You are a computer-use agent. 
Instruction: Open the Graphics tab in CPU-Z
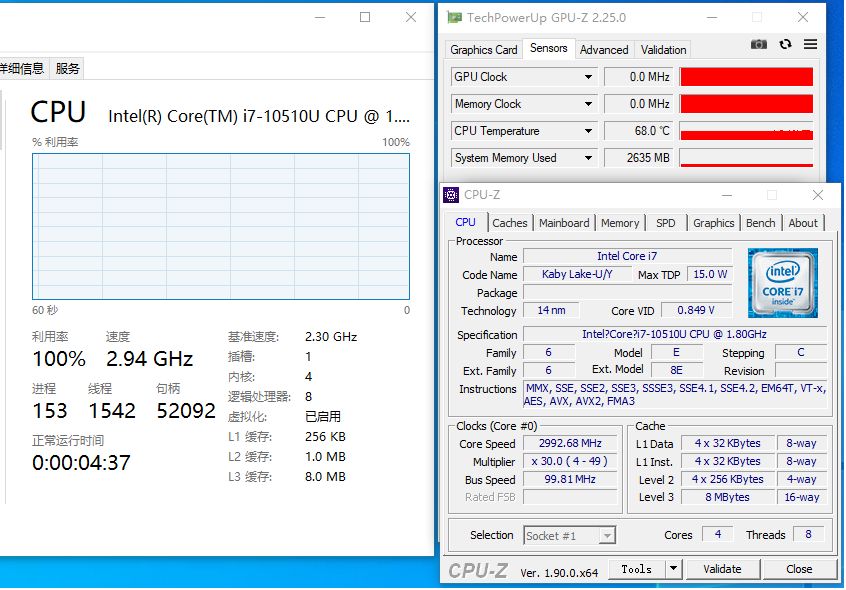[713, 223]
